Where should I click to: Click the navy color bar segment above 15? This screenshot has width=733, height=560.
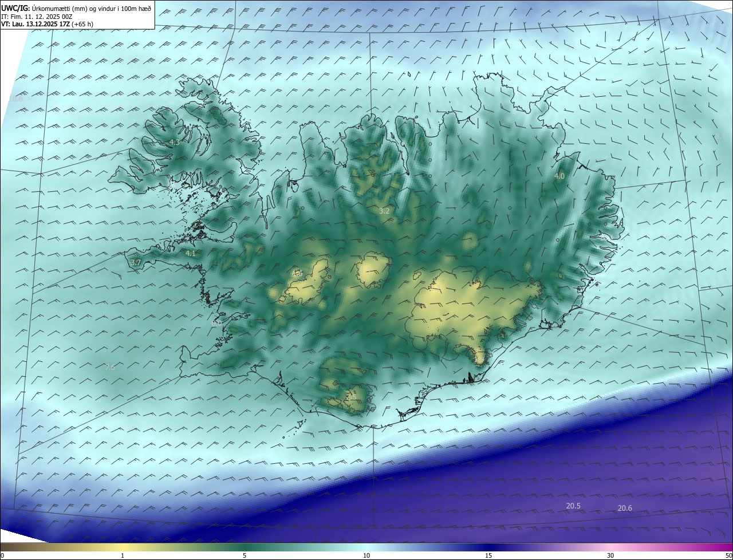[488, 547]
